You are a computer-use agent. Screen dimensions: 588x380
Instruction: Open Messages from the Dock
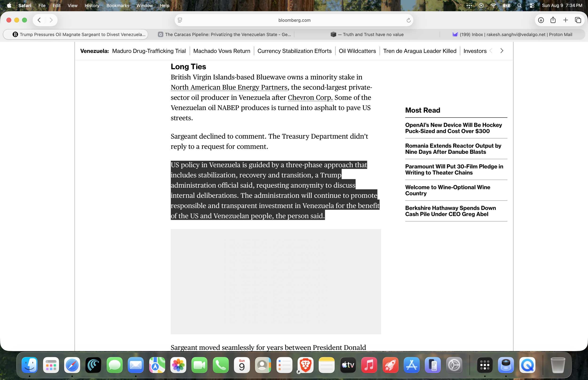coord(115,365)
